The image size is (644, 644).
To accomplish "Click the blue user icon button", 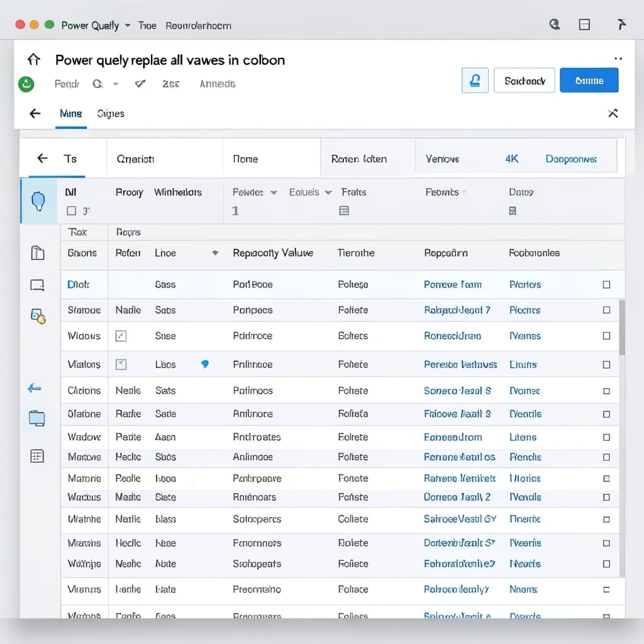I will tap(475, 80).
